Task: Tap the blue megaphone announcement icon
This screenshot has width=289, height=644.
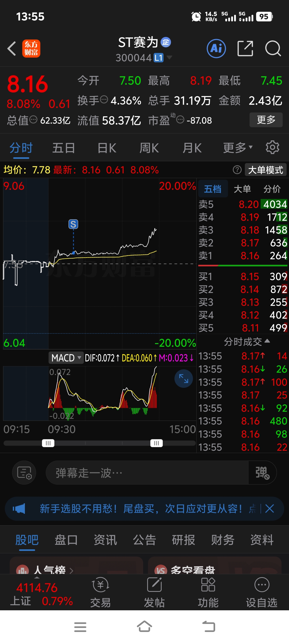Action: [19, 508]
